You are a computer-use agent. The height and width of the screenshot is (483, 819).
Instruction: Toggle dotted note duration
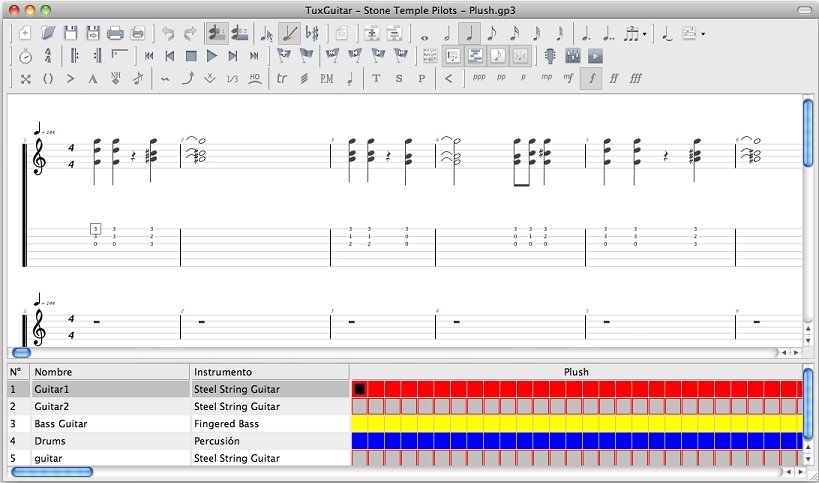click(586, 33)
